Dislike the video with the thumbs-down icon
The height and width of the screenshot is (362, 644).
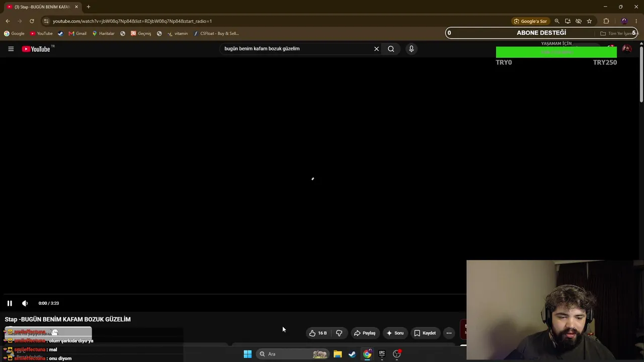tap(339, 333)
